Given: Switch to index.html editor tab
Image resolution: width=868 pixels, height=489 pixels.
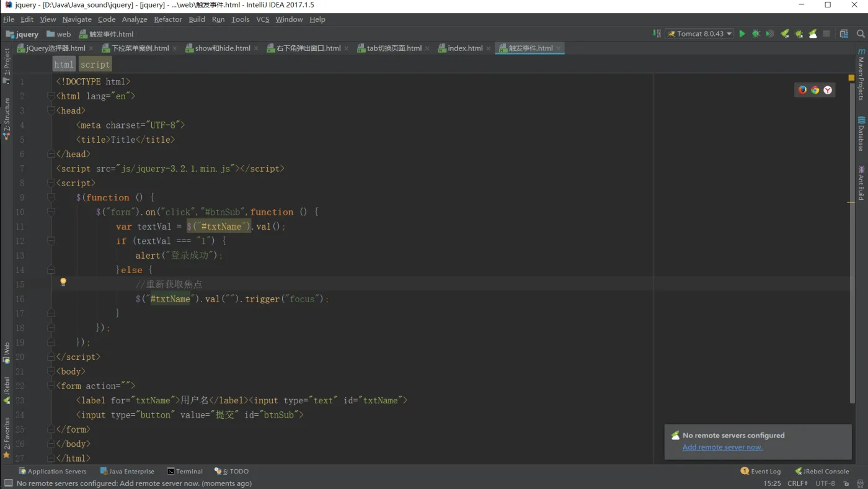Looking at the screenshot, I should point(464,48).
